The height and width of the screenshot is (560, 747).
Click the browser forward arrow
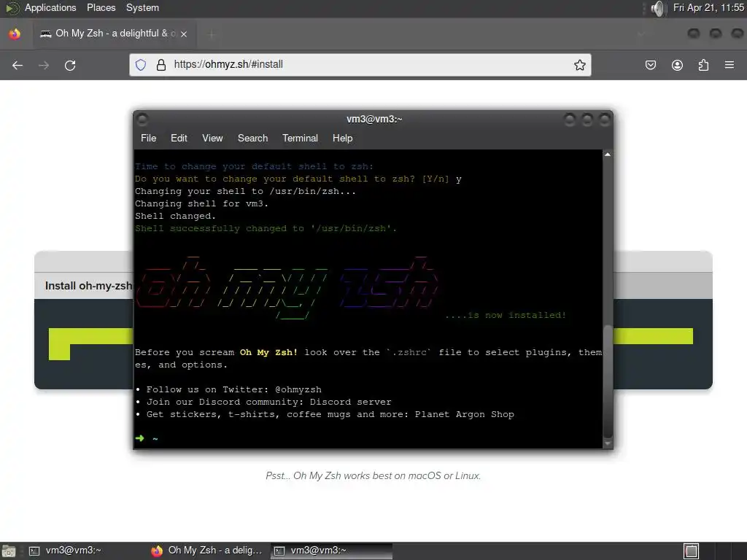pos(44,65)
